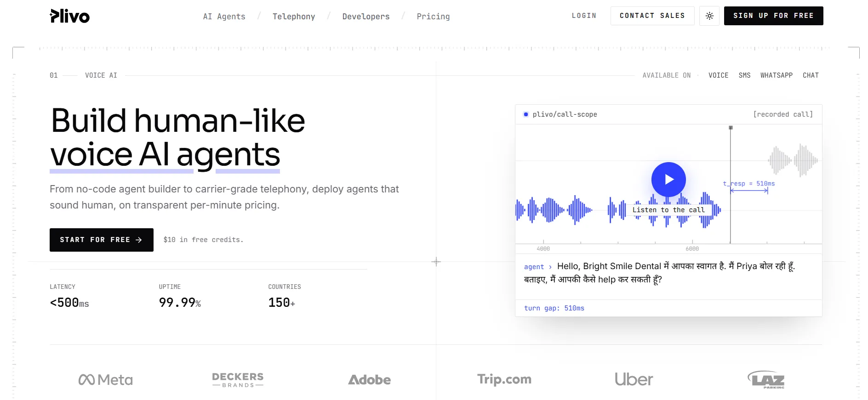This screenshot has width=868, height=400.
Task: Click the Contact Sales button
Action: pyautogui.click(x=652, y=16)
